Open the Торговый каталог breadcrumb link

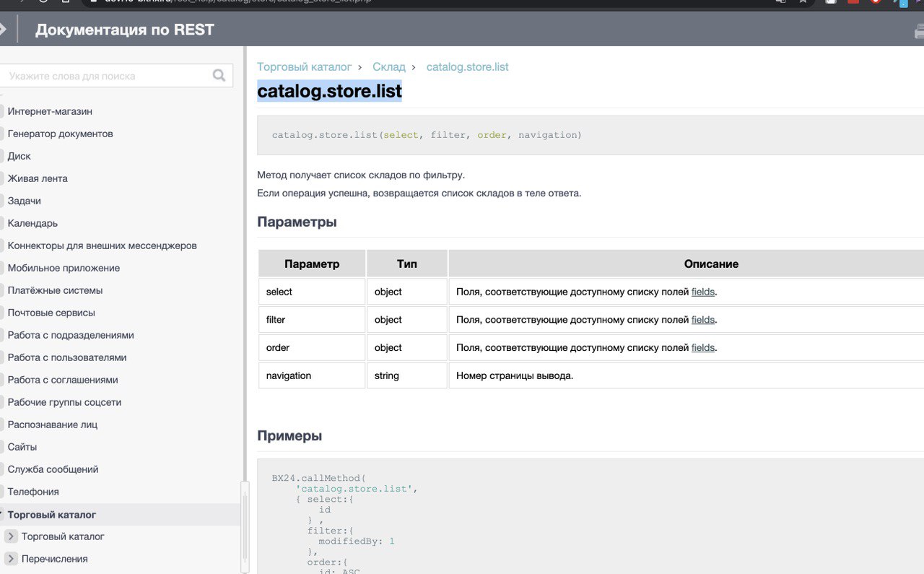304,67
